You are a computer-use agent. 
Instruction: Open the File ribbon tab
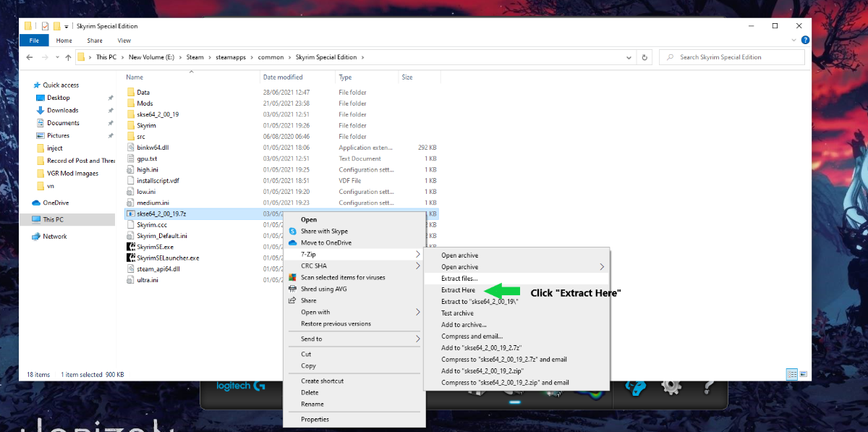coord(34,41)
